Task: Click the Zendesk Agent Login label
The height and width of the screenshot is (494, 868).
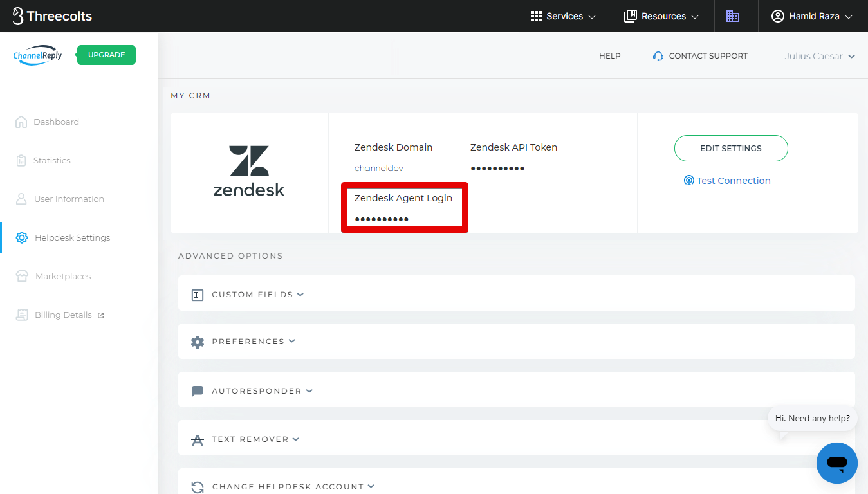Action: 403,198
